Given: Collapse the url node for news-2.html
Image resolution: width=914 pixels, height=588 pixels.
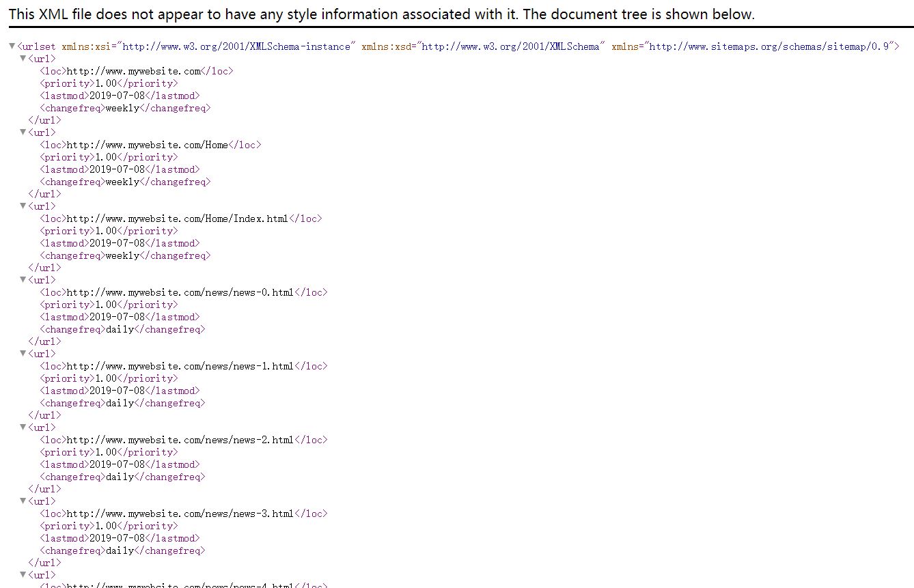Looking at the screenshot, I should tap(23, 428).
